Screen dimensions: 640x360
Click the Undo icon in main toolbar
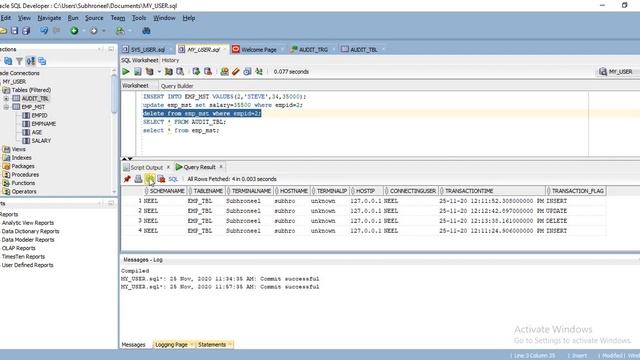pos(44,31)
